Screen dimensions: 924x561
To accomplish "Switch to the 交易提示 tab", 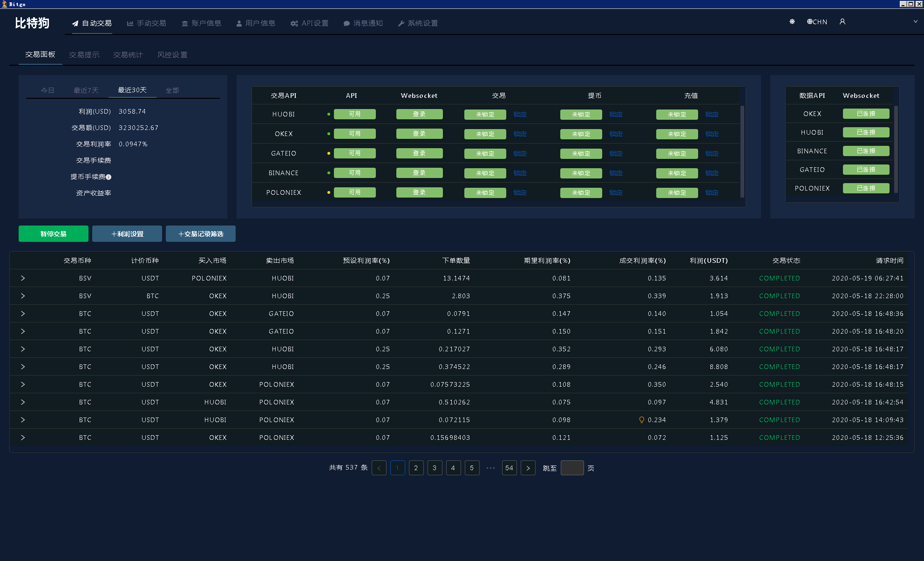I will click(84, 55).
